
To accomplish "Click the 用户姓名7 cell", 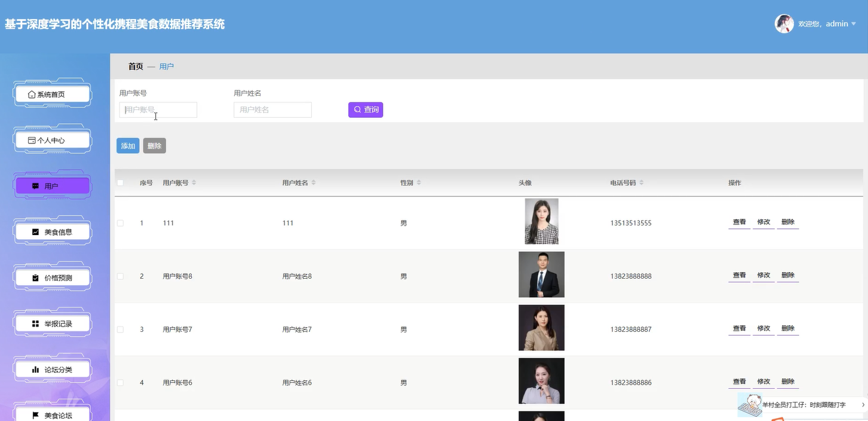I will click(297, 330).
